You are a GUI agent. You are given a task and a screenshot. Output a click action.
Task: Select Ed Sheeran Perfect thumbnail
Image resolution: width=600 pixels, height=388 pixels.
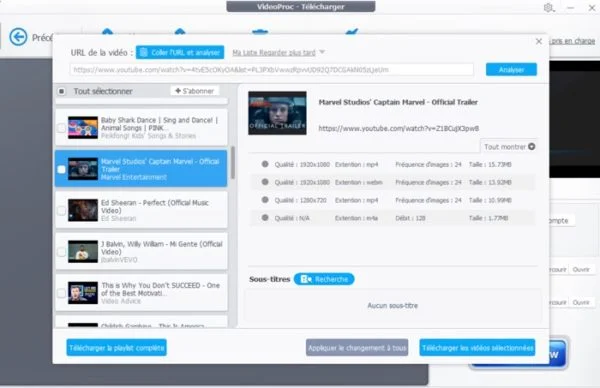pos(83,210)
